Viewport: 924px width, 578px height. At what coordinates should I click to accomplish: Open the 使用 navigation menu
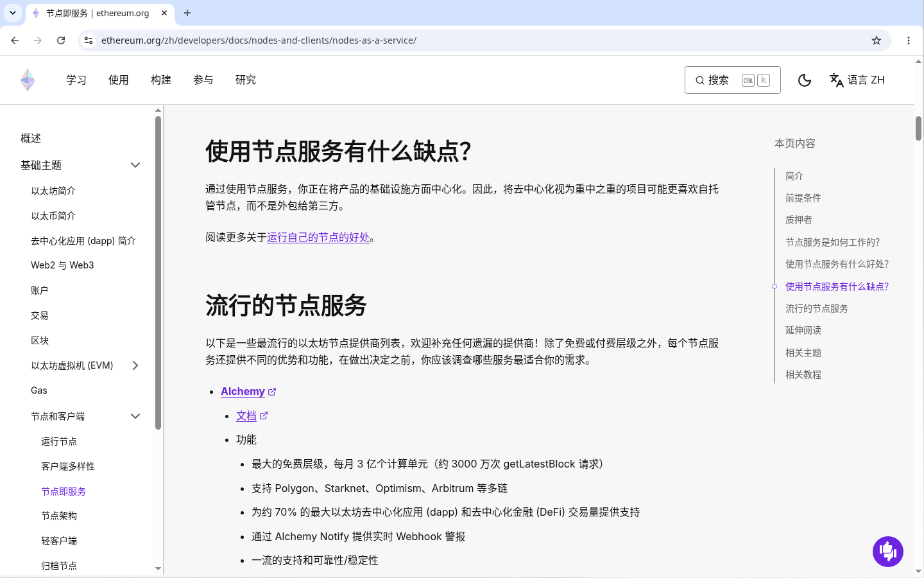(x=119, y=80)
